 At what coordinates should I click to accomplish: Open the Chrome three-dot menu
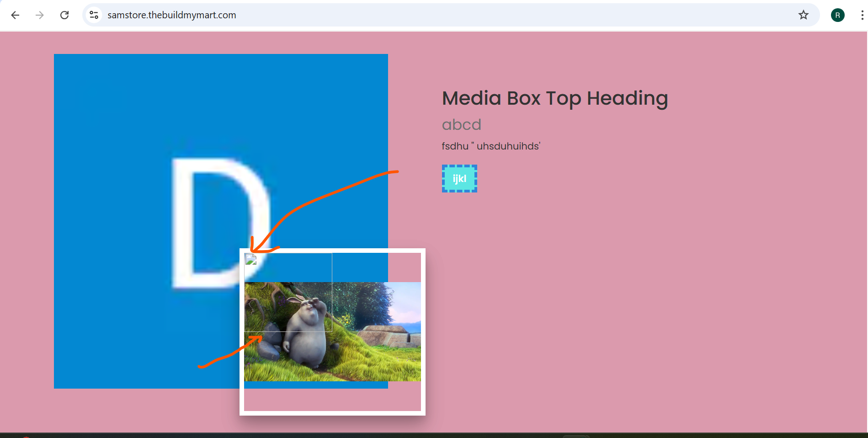(862, 15)
